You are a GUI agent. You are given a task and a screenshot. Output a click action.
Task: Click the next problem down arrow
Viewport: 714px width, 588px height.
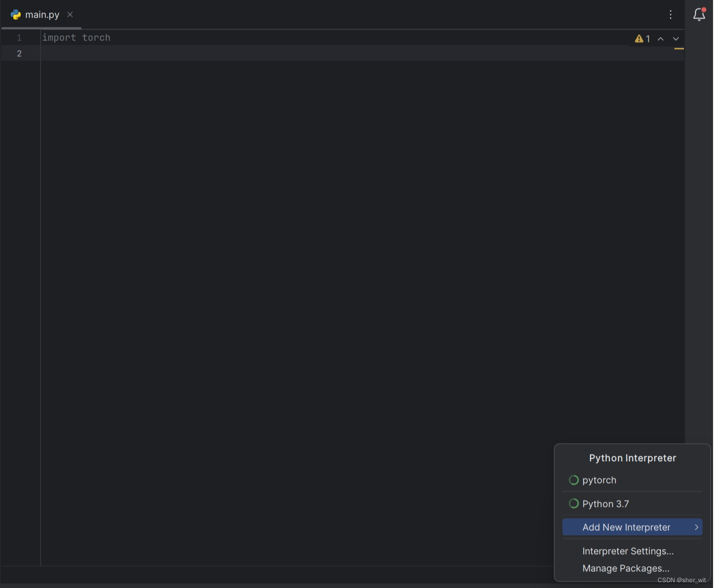[x=676, y=39]
